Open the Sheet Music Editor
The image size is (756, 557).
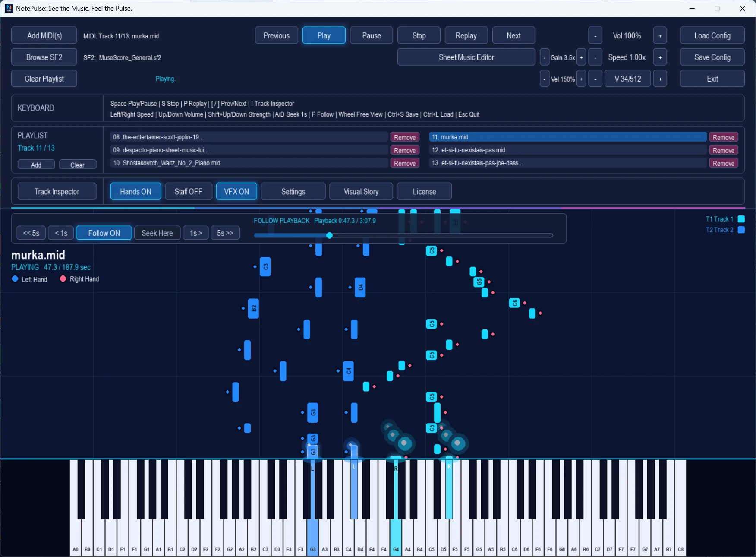466,57
